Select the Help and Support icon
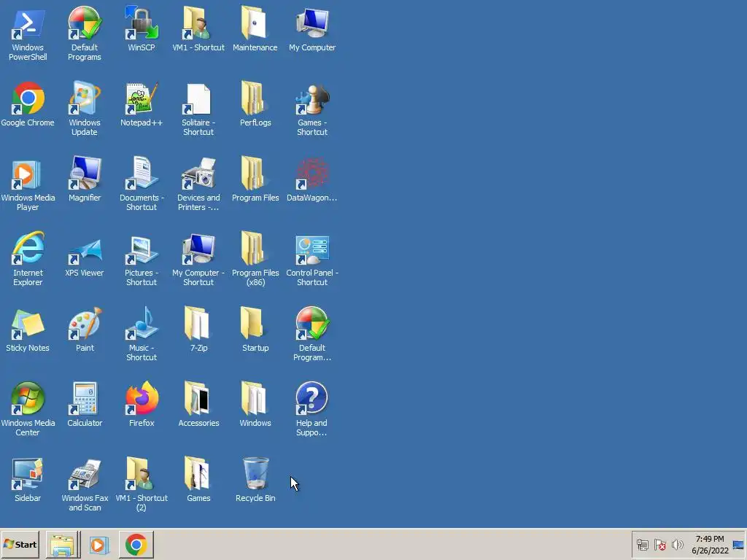 (x=312, y=399)
